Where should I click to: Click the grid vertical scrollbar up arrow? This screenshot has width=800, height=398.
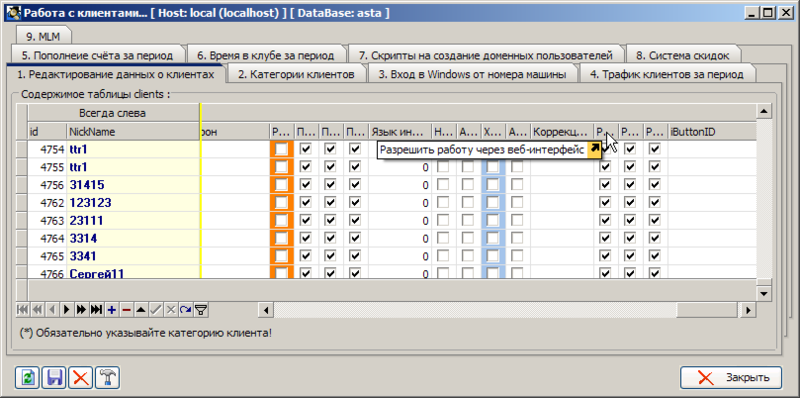point(763,111)
